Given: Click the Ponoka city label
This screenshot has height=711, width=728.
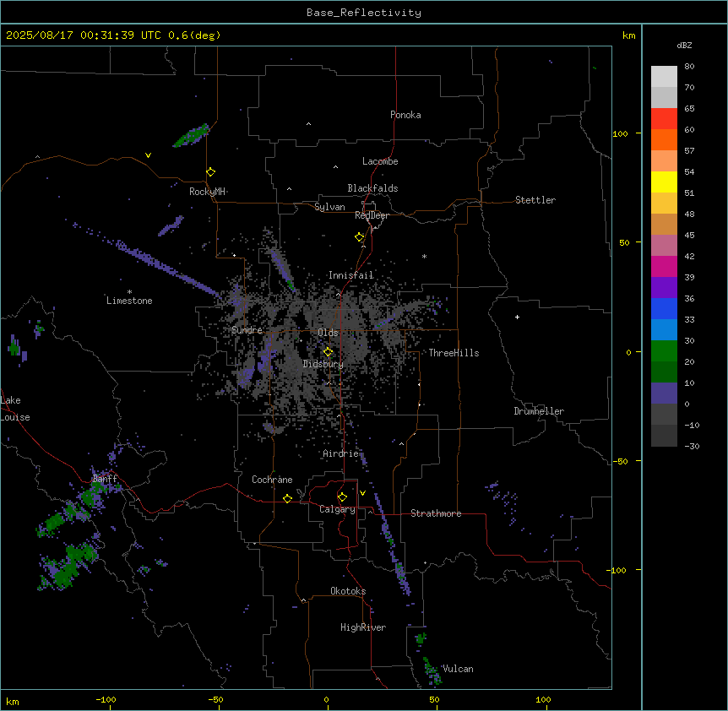Looking at the screenshot, I should [x=405, y=115].
